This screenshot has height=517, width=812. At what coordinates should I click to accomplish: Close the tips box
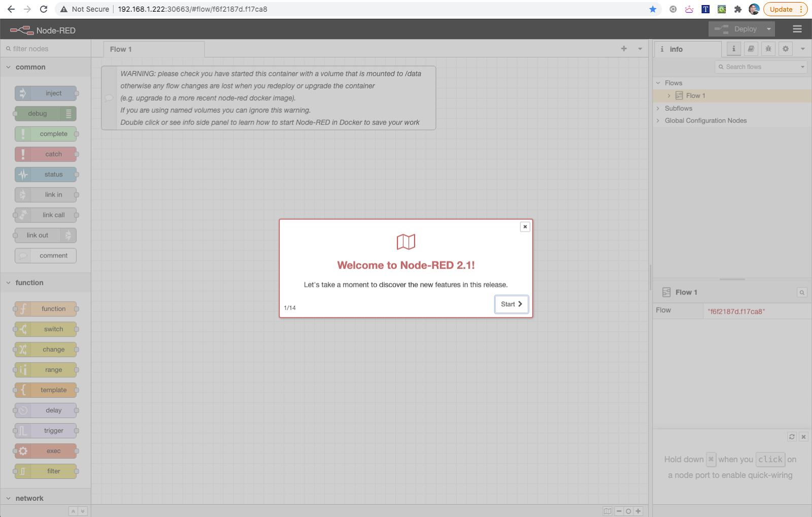(x=803, y=437)
